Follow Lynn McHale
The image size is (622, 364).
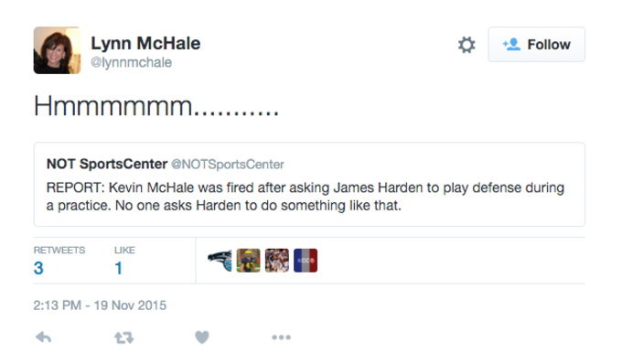(536, 45)
